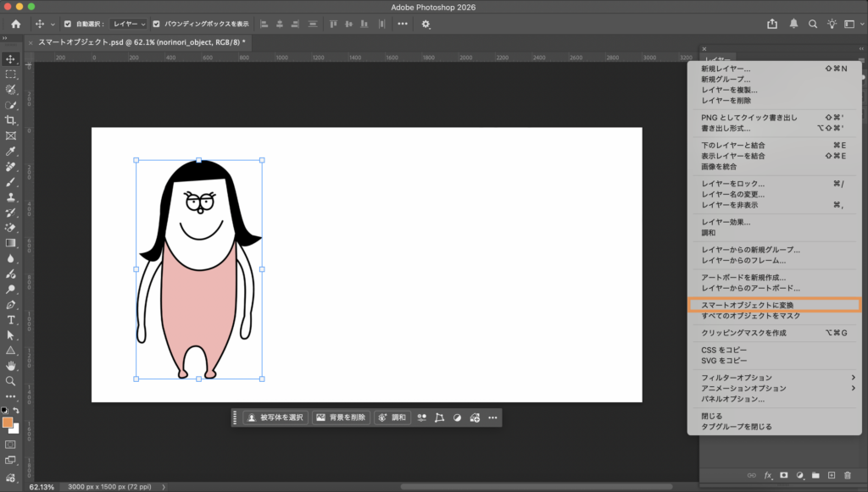Select the Zoom magnifier tool
Screen dimensions: 868x492
pos(11,381)
